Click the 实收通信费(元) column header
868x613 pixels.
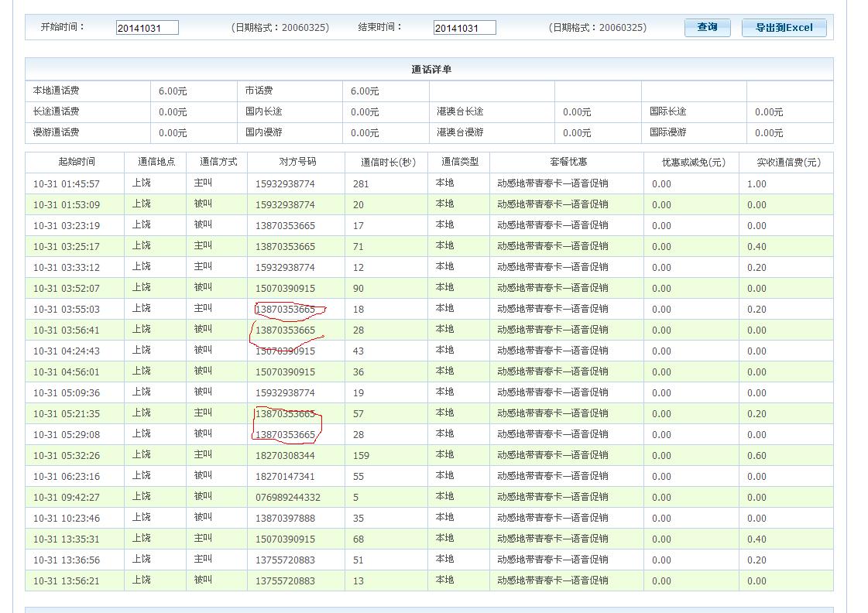pyautogui.click(x=788, y=163)
